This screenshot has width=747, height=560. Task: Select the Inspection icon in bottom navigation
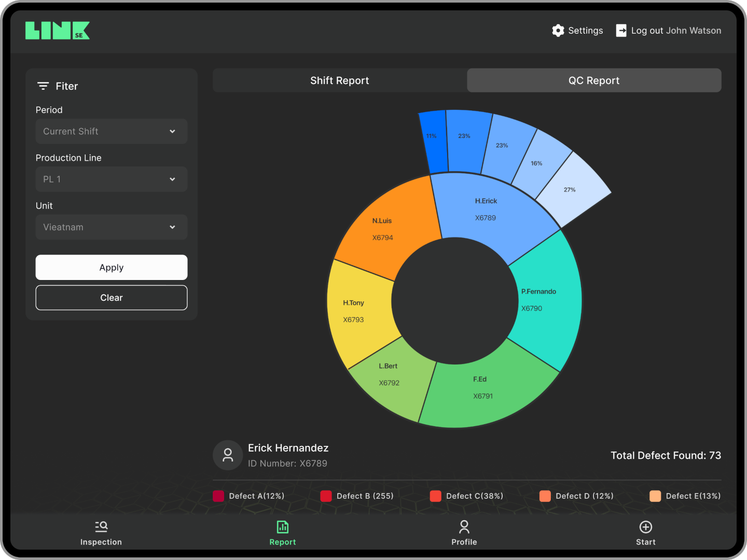click(101, 526)
